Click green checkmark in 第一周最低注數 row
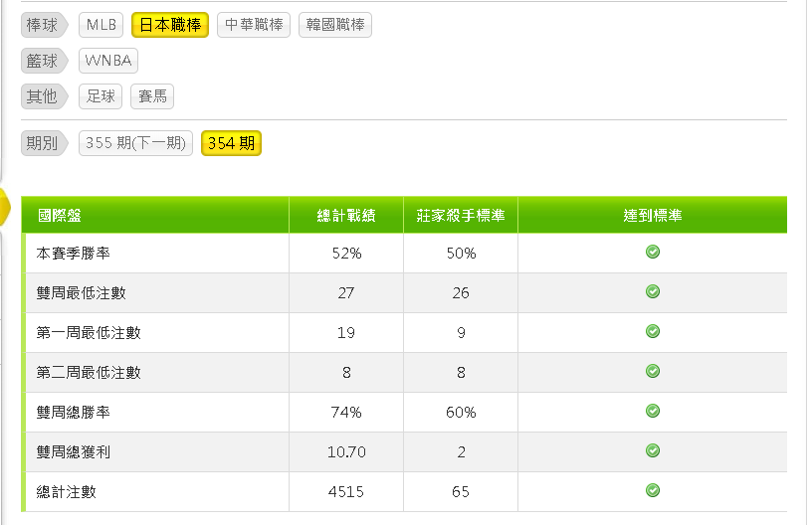The width and height of the screenshot is (812, 525). click(653, 331)
